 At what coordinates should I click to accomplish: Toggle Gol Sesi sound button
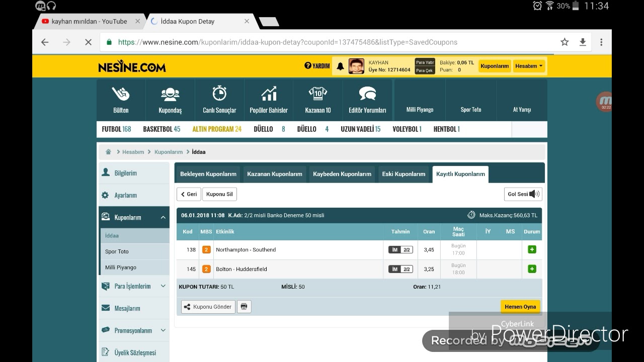pyautogui.click(x=523, y=194)
